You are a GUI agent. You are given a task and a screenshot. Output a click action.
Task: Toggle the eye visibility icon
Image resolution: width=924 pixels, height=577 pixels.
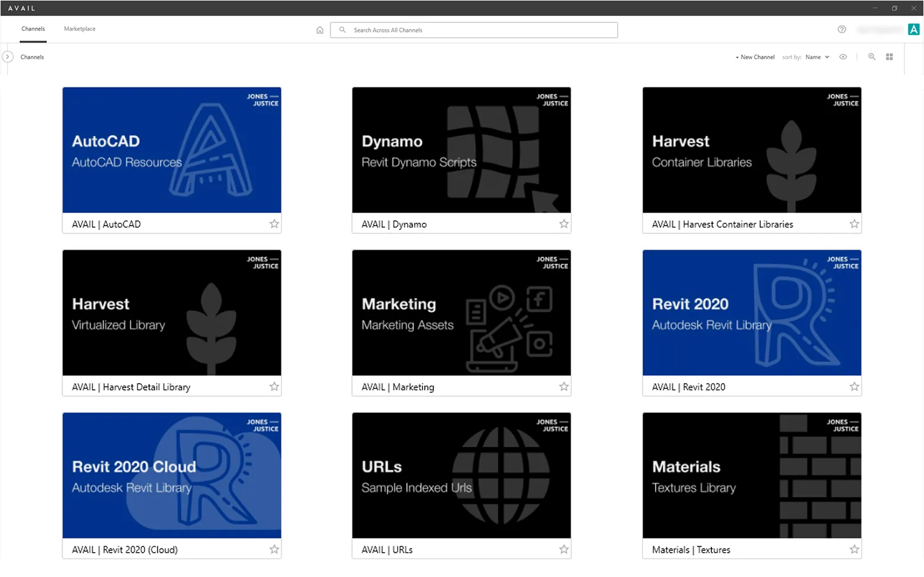[x=843, y=57]
